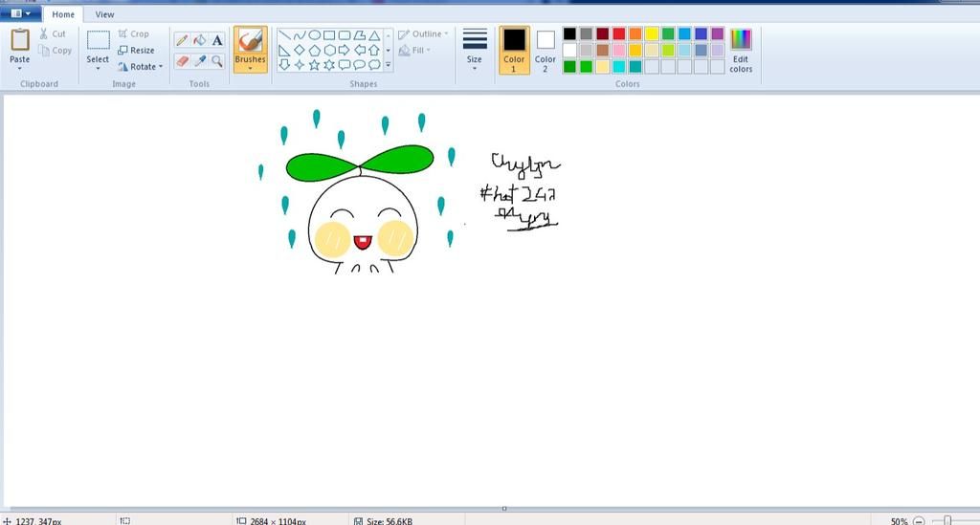Choose the Oval callout shape
The image size is (980, 525).
360,64
